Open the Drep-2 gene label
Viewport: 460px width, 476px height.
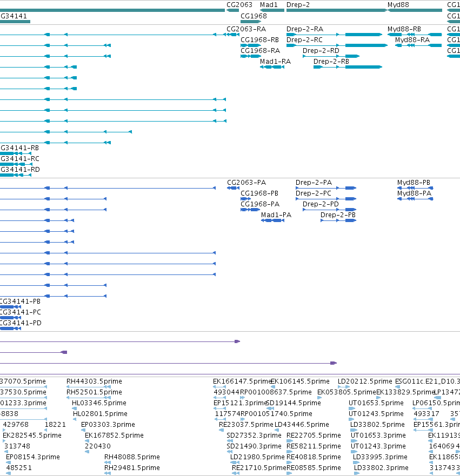(298, 5)
